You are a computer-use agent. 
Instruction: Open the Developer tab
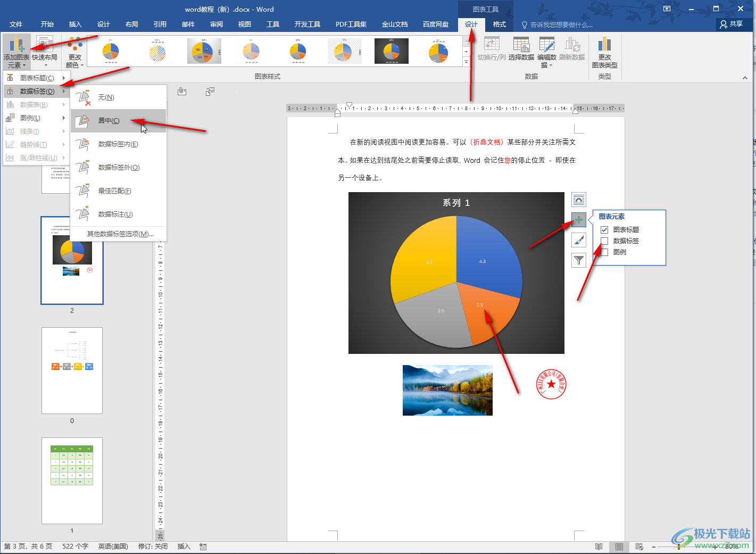pyautogui.click(x=308, y=24)
